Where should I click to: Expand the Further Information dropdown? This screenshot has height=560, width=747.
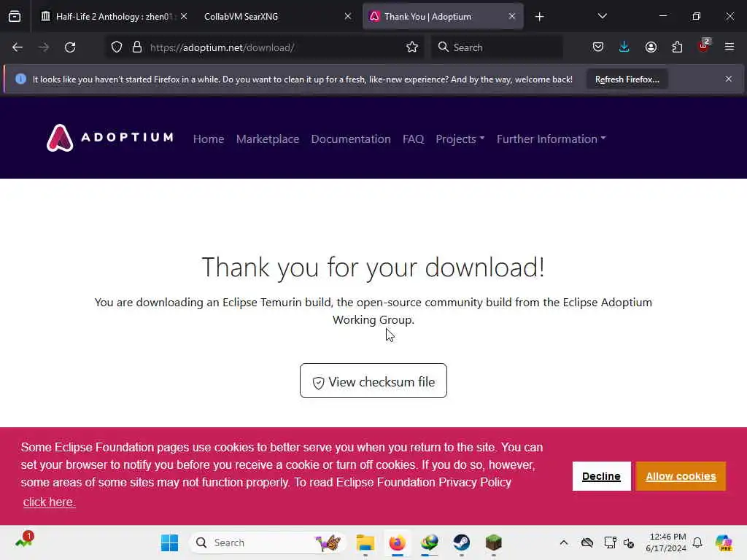point(551,139)
